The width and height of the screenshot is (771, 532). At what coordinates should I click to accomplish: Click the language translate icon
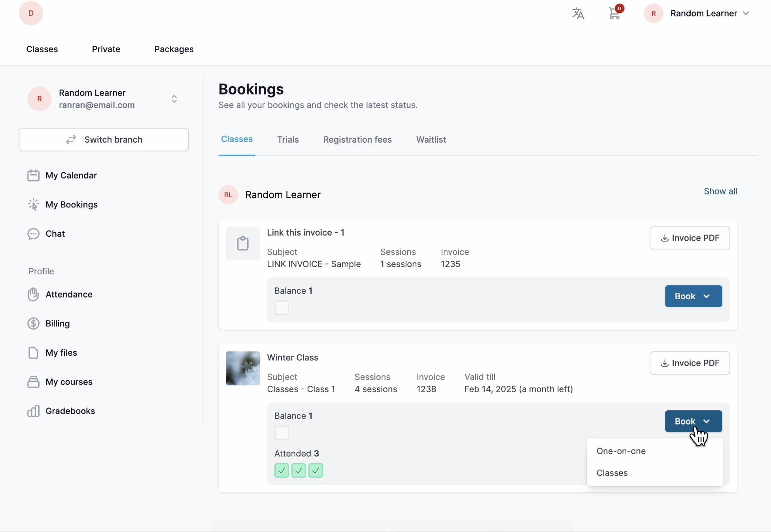click(x=578, y=13)
